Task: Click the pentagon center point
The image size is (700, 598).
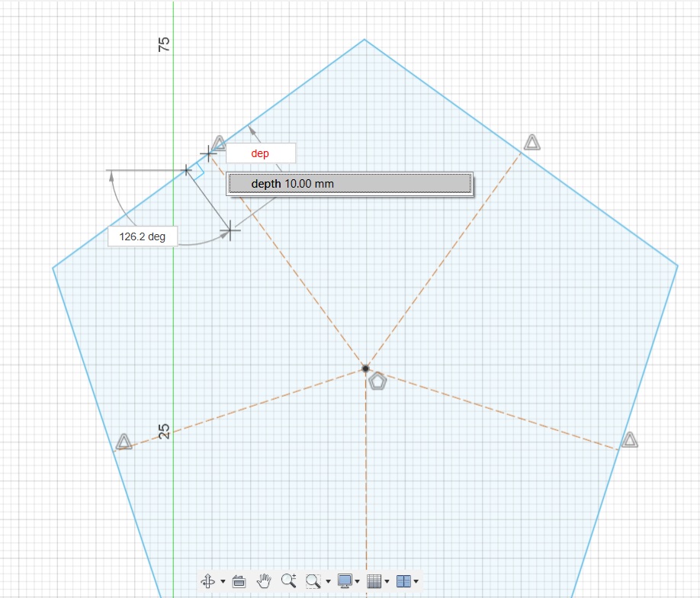Action: [365, 368]
